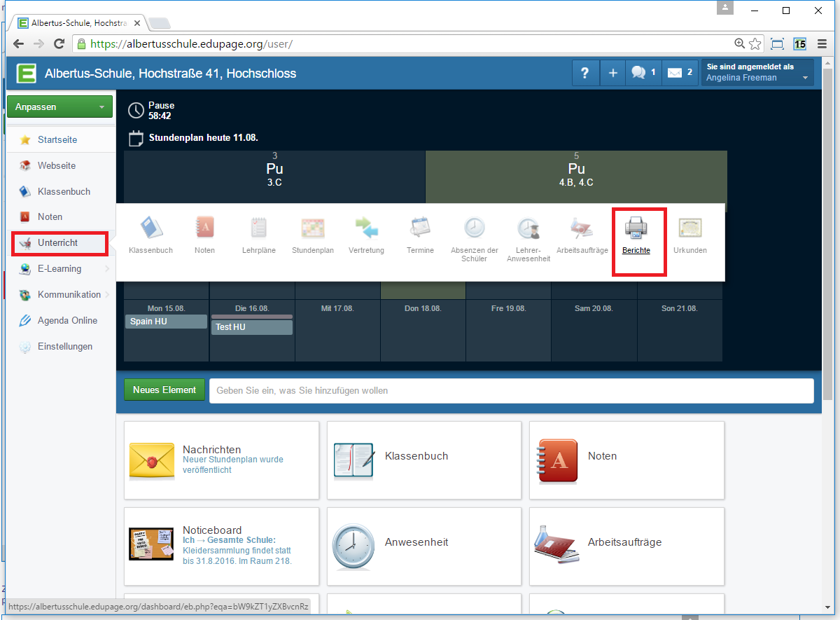Click the Neues Element button
840x620 pixels.
pyautogui.click(x=164, y=390)
